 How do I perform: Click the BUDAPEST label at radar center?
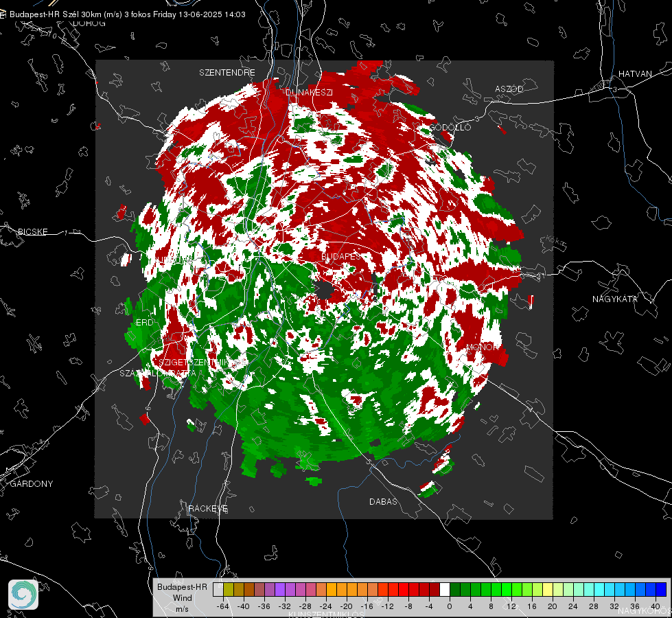pyautogui.click(x=341, y=256)
